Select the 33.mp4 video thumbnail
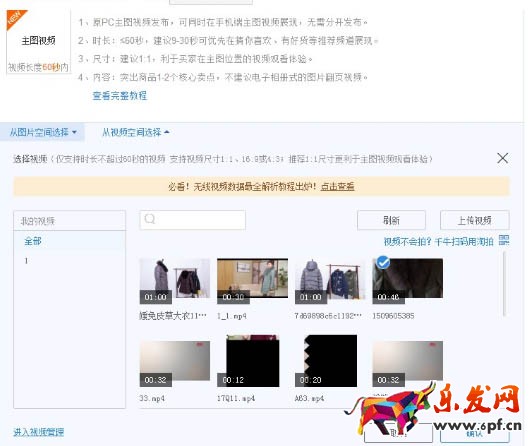 [175, 364]
